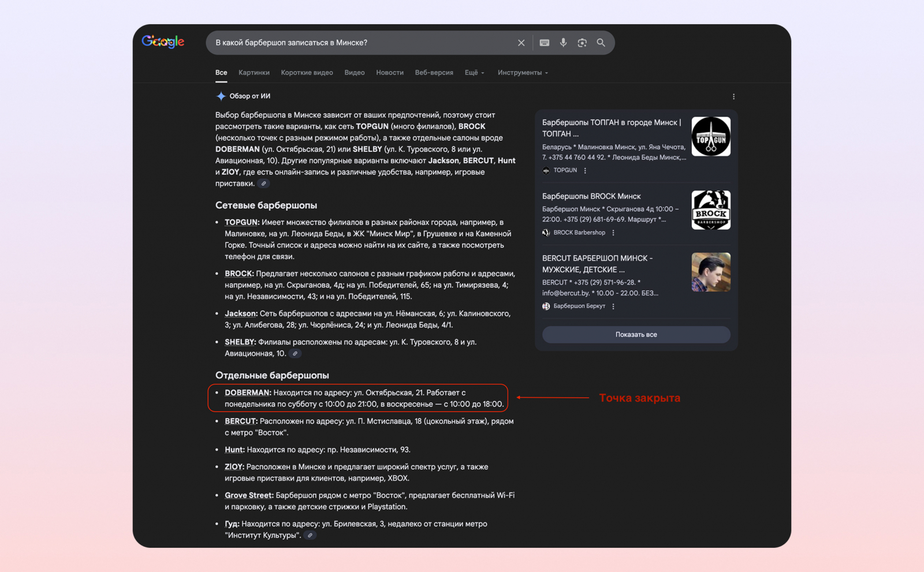924x572 pixels.
Task: Submit search with the magnifier icon
Action: (x=601, y=43)
